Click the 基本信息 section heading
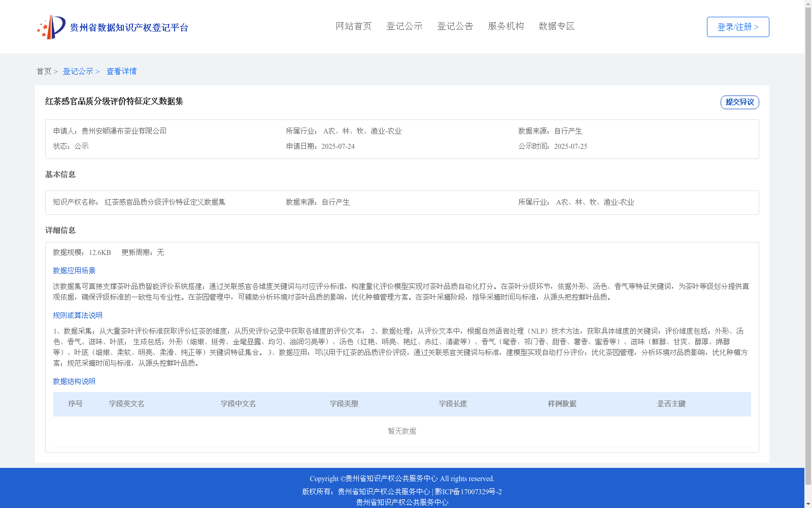 coord(60,175)
